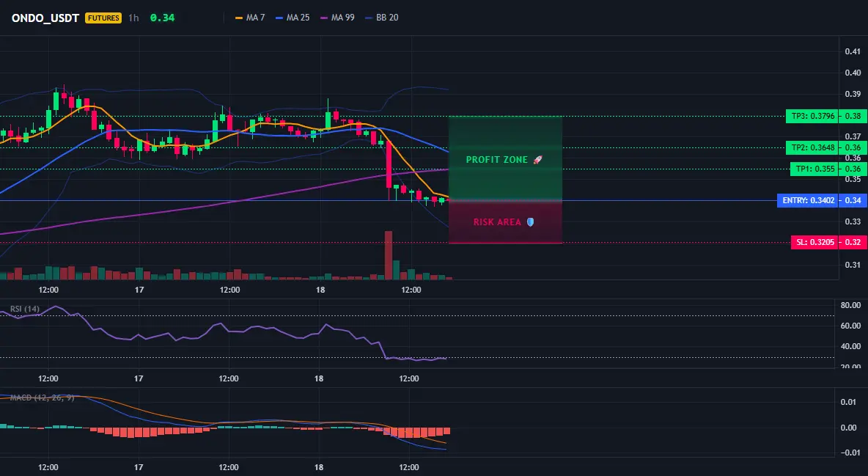
Task: Click the PROFIT ZONE label
Action: pos(497,160)
